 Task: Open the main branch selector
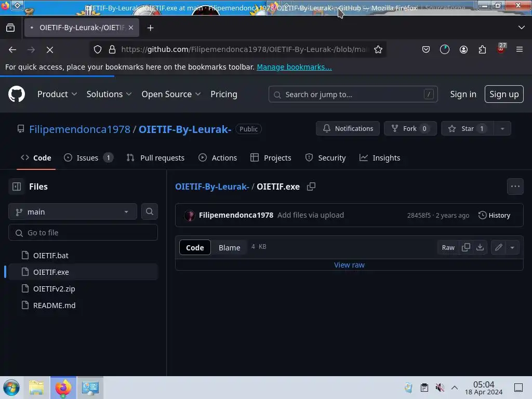point(73,212)
